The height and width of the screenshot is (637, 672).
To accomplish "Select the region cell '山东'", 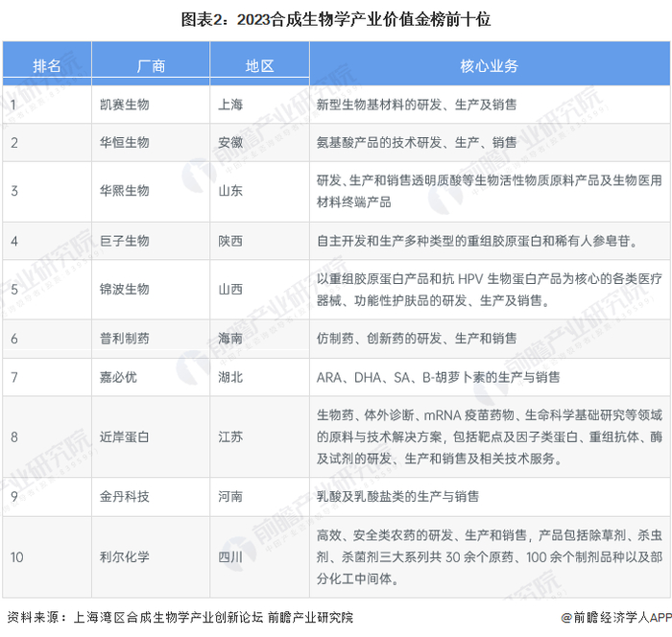I will (x=230, y=191).
